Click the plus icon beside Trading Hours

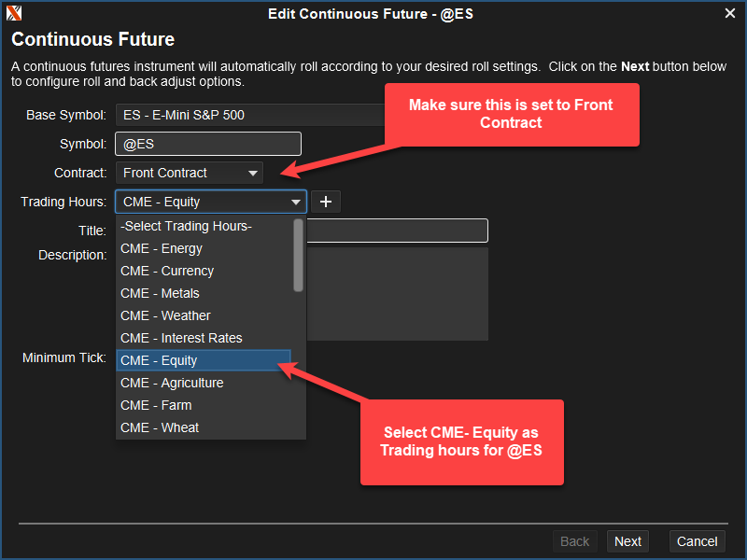coord(326,202)
